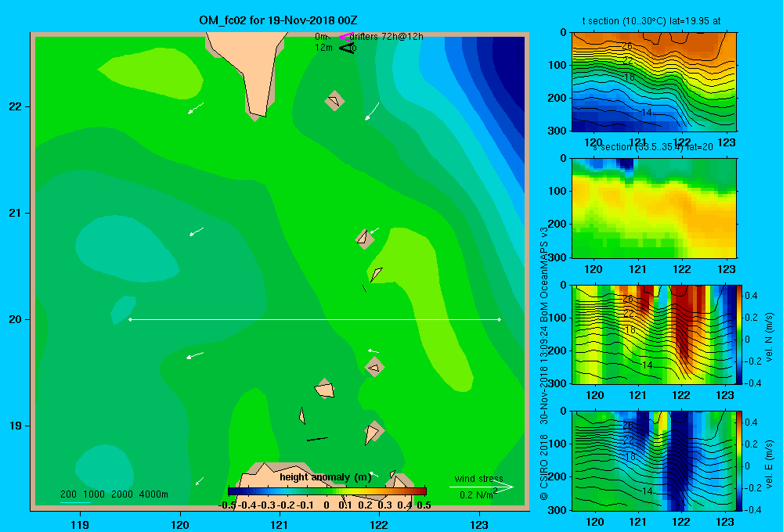The width and height of the screenshot is (783, 532).
Task: Click the '14' contour label in the temperature section
Action: pos(647,113)
